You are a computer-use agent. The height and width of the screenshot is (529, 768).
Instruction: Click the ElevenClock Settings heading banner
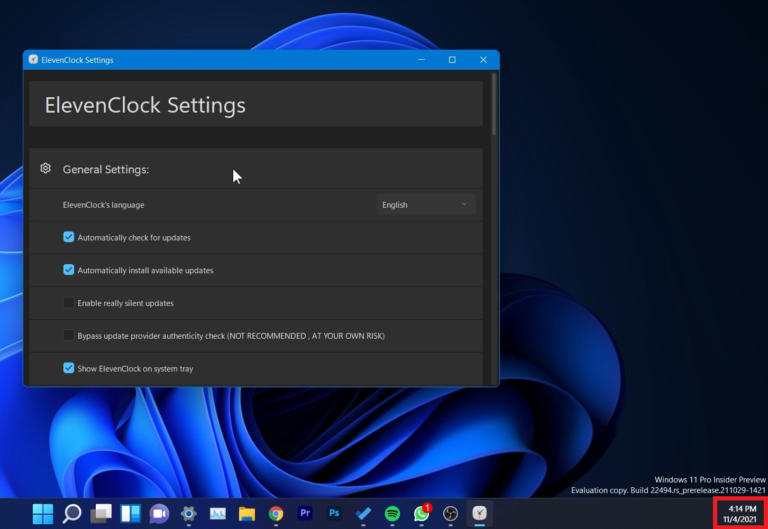(256, 104)
